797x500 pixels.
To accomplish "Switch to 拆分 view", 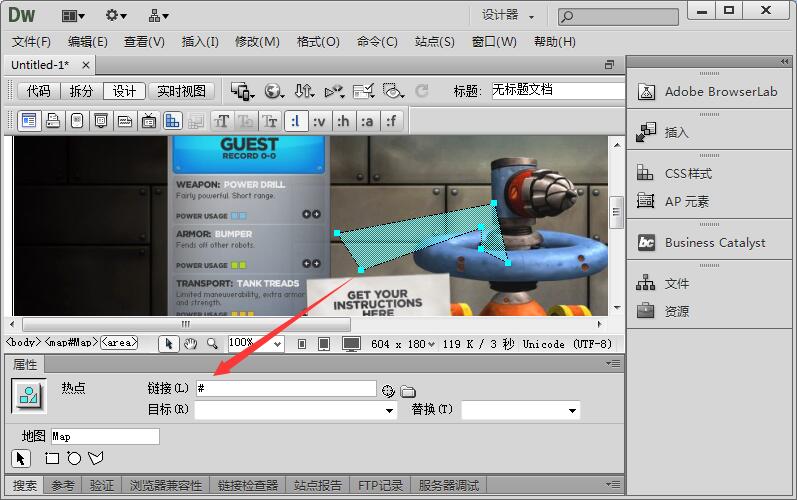I will (x=82, y=91).
